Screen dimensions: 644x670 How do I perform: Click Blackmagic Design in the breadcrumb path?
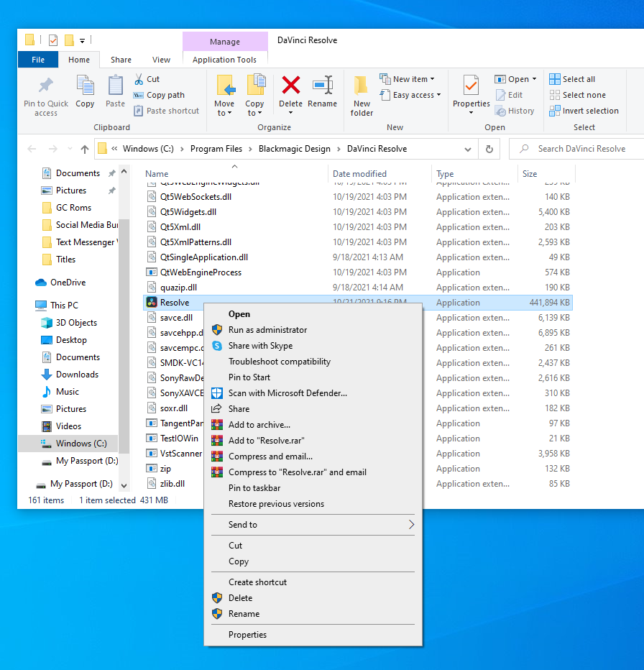(295, 149)
